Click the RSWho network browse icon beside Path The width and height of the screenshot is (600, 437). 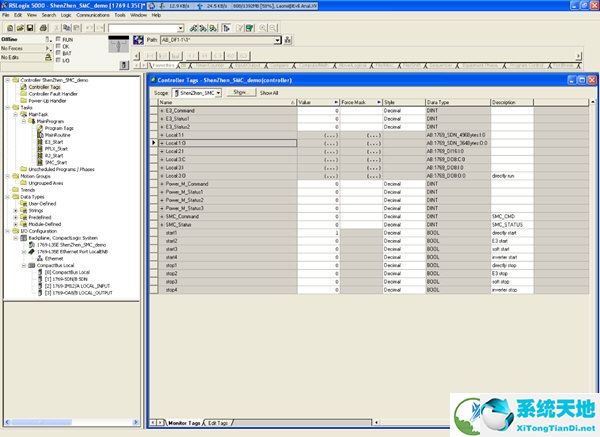tap(288, 40)
